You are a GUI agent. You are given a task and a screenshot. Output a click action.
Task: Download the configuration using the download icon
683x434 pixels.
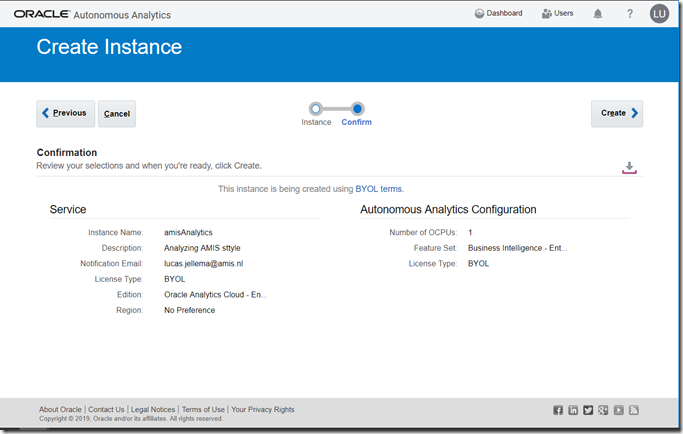coord(629,167)
